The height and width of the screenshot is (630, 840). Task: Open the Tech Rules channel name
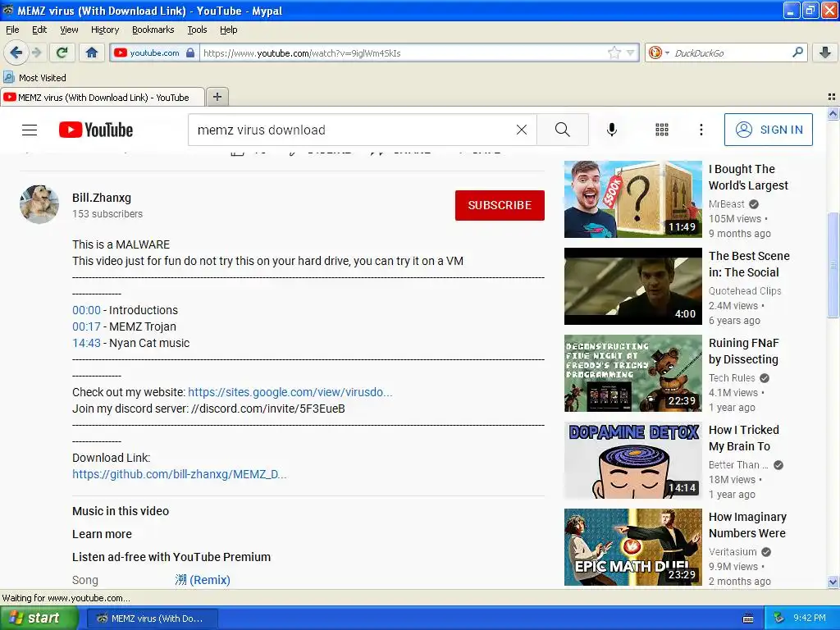(x=732, y=377)
